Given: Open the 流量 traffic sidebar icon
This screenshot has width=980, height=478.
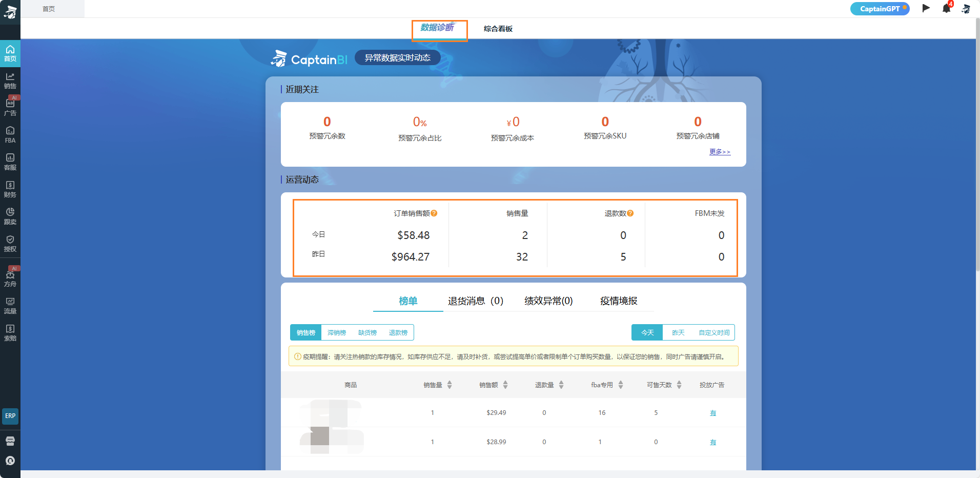Looking at the screenshot, I should coord(10,306).
